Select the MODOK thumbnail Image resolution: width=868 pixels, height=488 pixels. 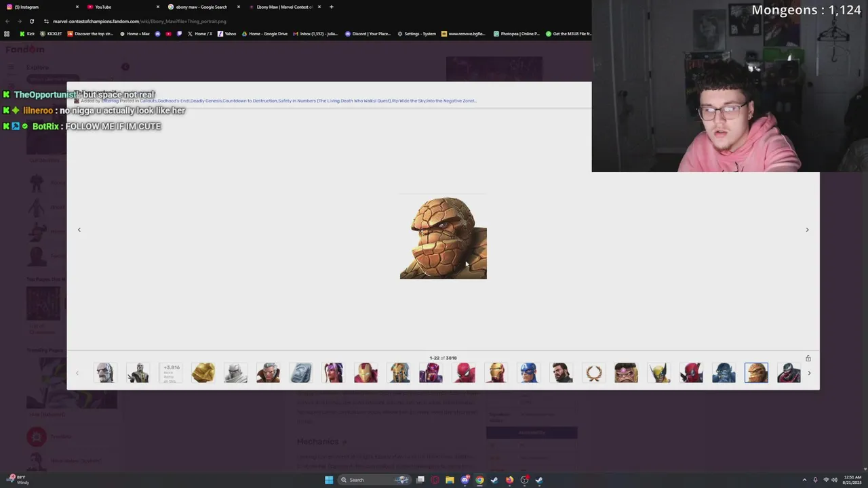(x=626, y=373)
